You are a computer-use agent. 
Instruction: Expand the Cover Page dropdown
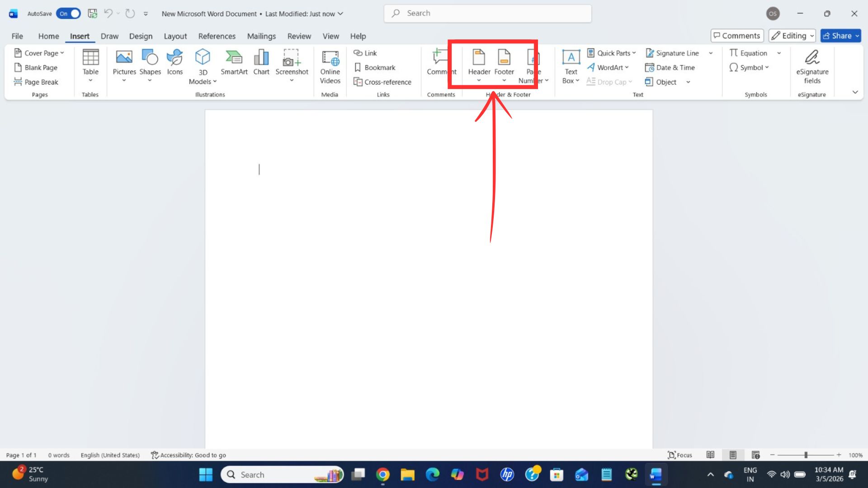pos(62,53)
